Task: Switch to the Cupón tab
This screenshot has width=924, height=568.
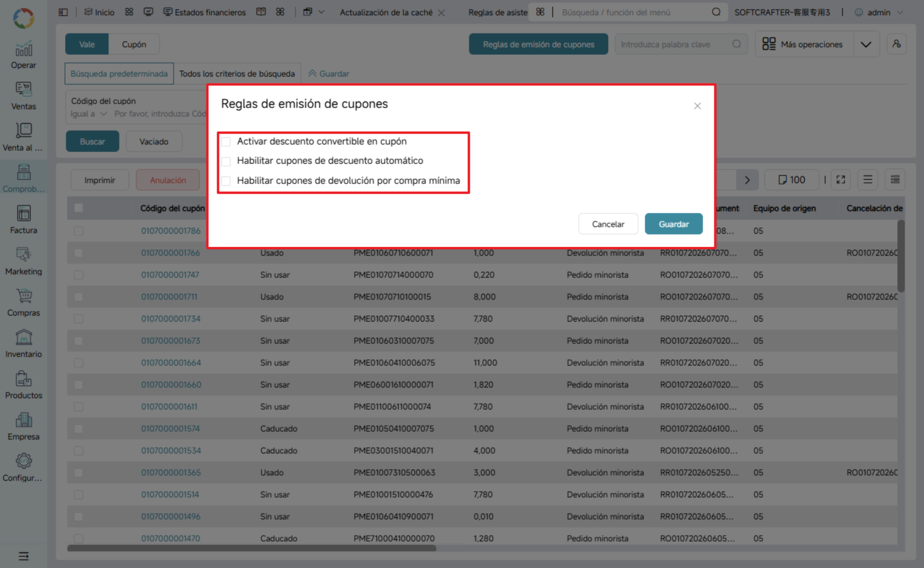Action: (134, 44)
